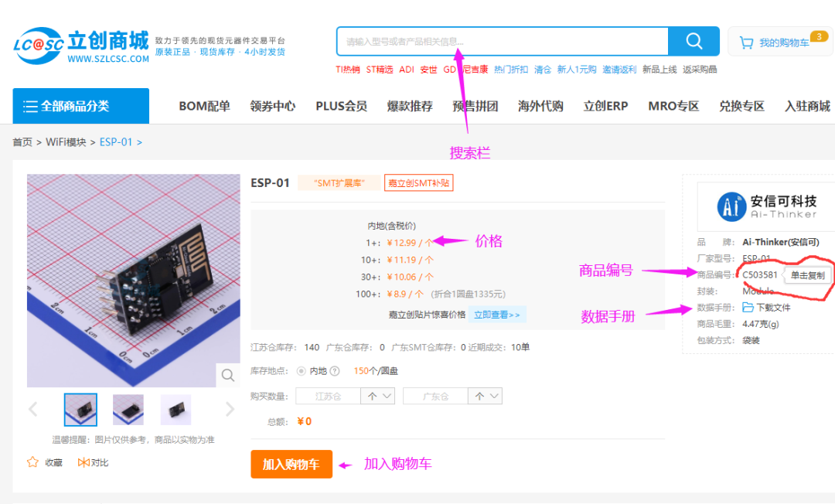This screenshot has height=504, width=835.
Task: Click the 嘉立创SMT补贴 tag
Action: (418, 183)
